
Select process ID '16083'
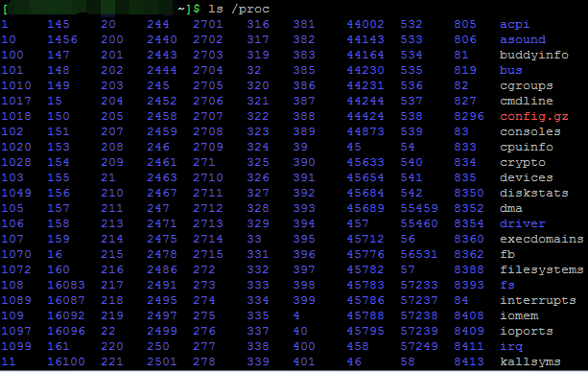[66, 286]
